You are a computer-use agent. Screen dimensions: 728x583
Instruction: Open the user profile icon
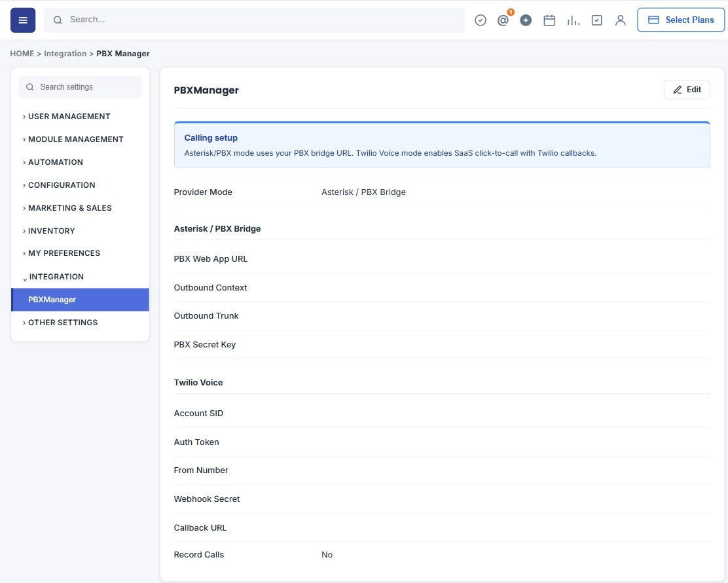click(x=620, y=20)
